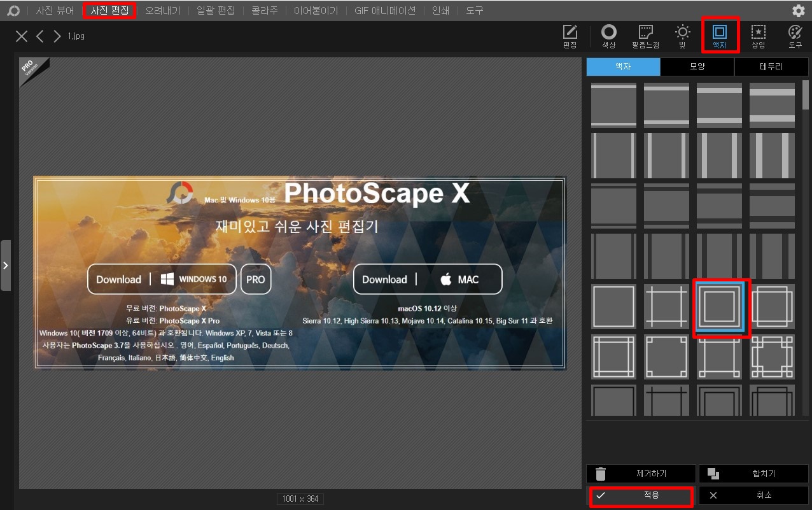Open the 색상 color tool

point(609,37)
